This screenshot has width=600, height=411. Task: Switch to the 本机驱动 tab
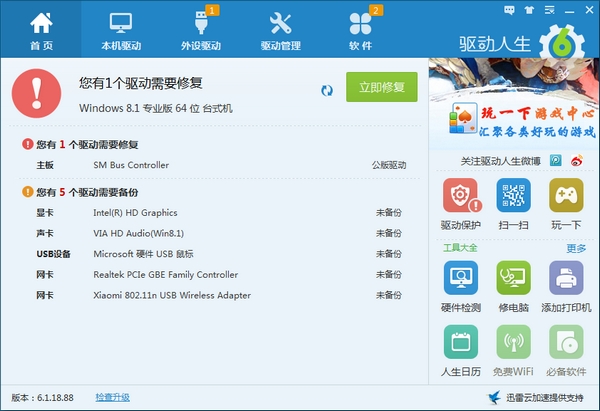122,30
